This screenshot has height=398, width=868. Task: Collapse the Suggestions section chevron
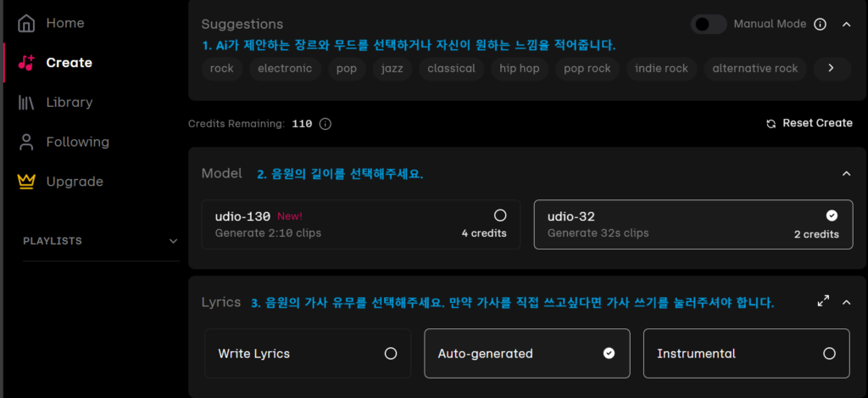[x=846, y=25]
